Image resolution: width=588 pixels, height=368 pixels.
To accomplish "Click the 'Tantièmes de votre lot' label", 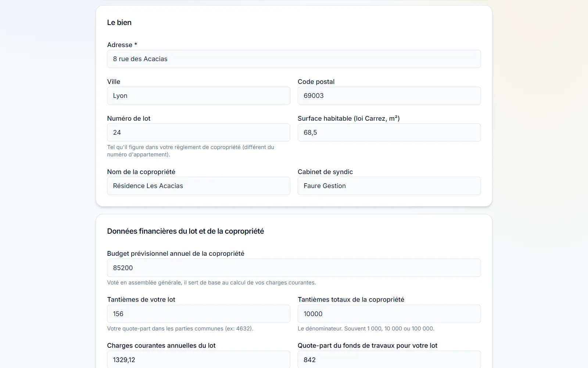I will (141, 300).
